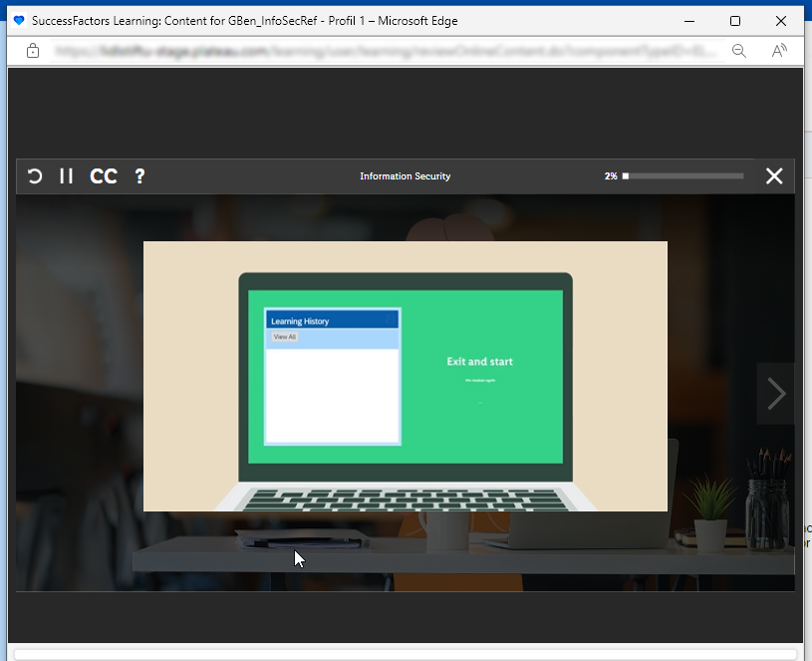Image resolution: width=812 pixels, height=661 pixels.
Task: Click the blurred address bar URL
Action: (x=387, y=51)
